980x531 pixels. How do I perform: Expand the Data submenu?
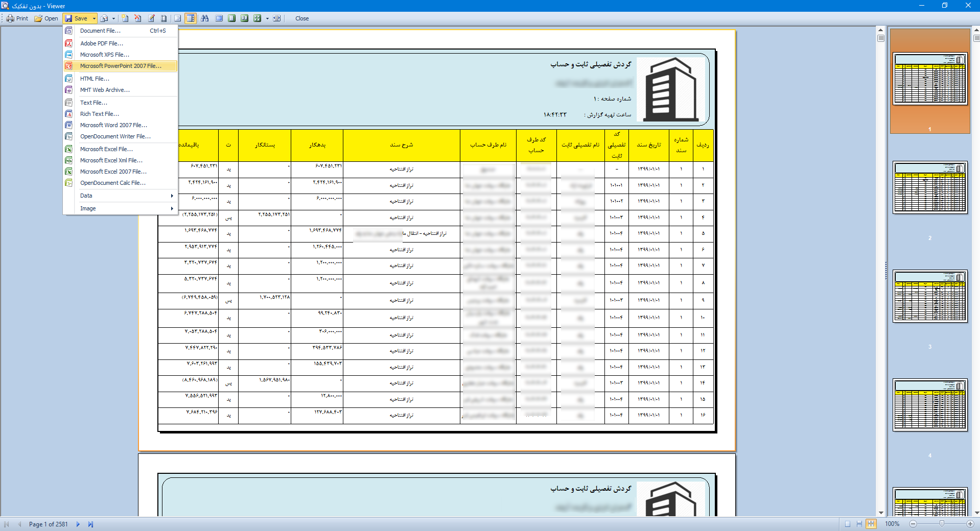(120, 196)
